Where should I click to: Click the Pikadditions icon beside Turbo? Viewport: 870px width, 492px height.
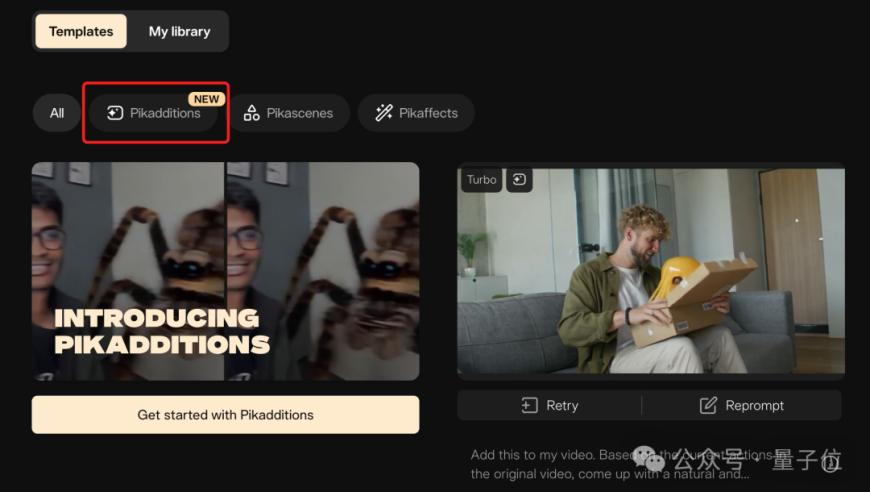point(519,180)
